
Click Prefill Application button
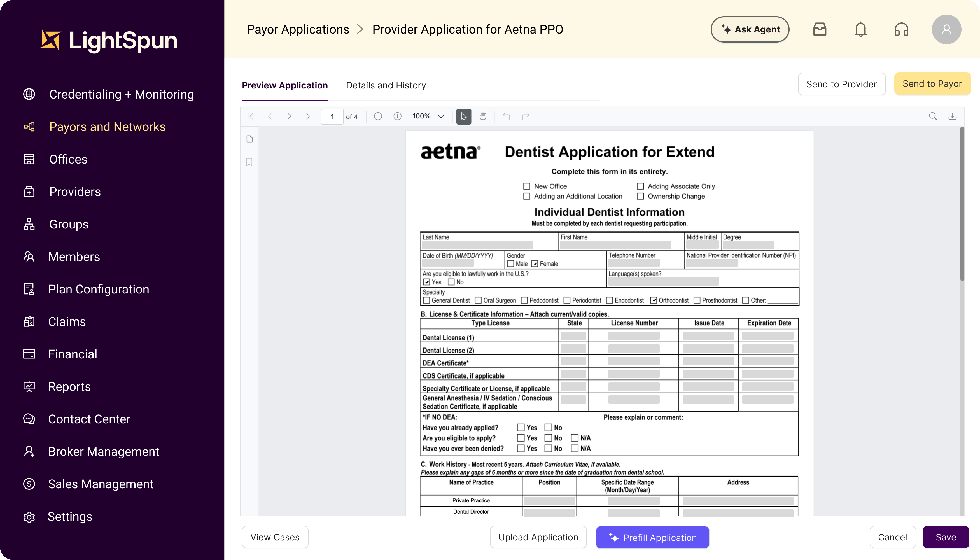click(x=652, y=537)
